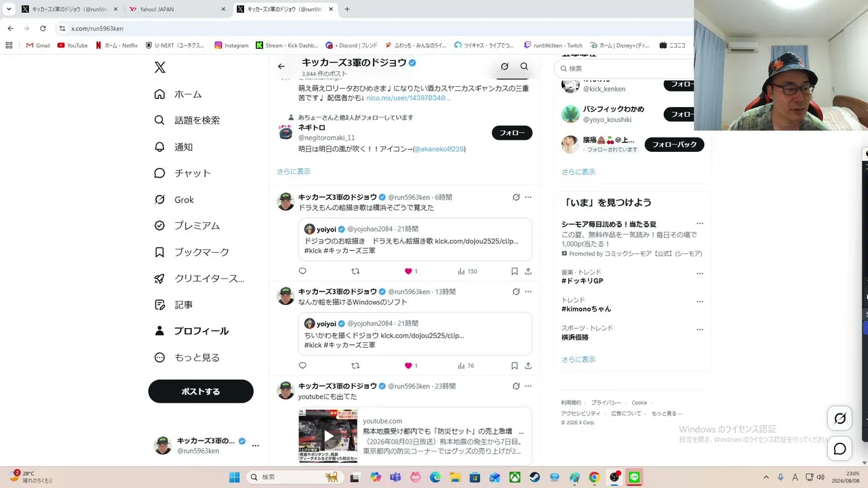Image resolution: width=868 pixels, height=488 pixels.
Task: Show more trends via さらに表示
Action: (x=578, y=359)
